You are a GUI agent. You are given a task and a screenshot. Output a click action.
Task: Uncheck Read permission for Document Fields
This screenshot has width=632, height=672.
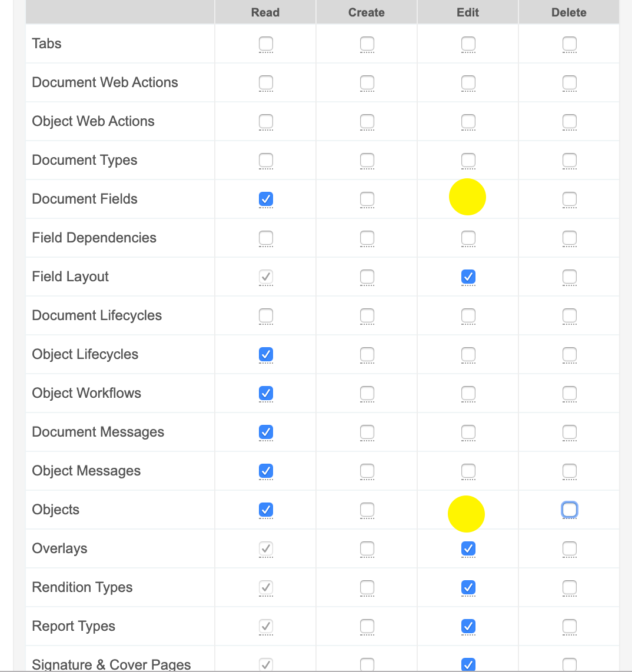point(266,199)
